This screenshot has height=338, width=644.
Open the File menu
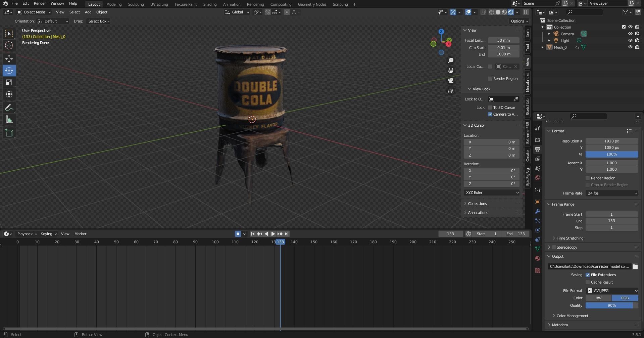coord(14,3)
